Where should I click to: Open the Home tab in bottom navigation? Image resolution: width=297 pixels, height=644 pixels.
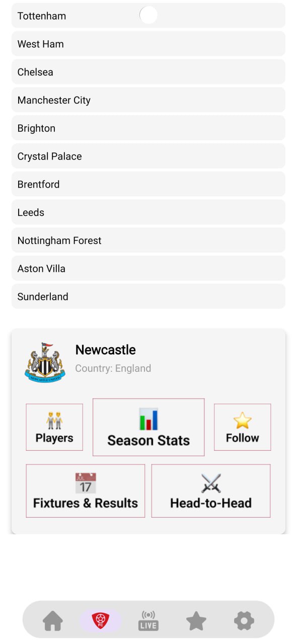(53, 620)
